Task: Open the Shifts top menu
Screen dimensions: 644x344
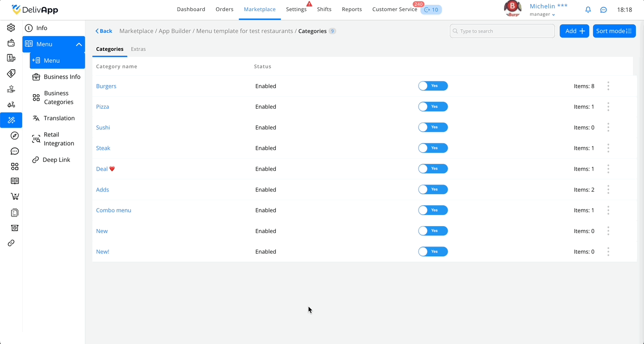Action: pyautogui.click(x=324, y=9)
